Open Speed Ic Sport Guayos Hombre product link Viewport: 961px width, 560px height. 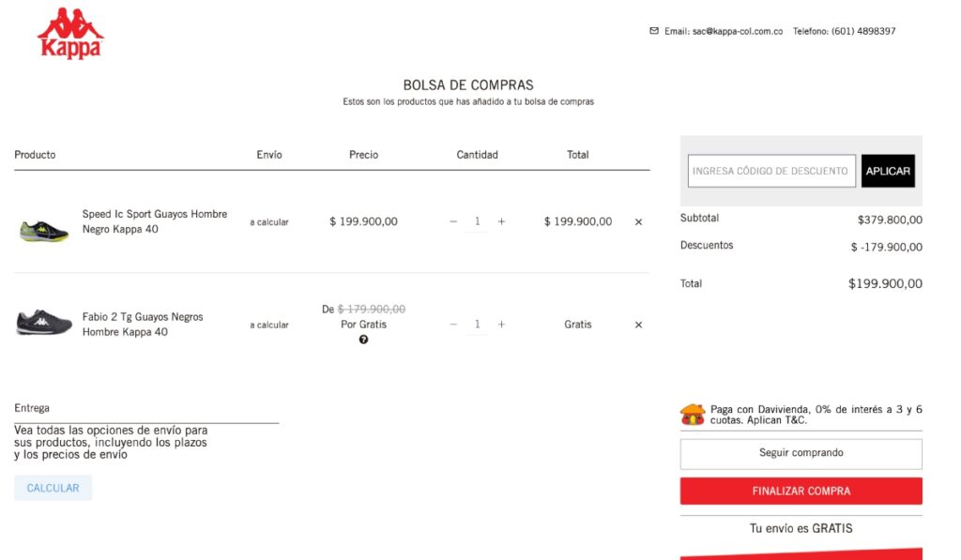pos(155,221)
